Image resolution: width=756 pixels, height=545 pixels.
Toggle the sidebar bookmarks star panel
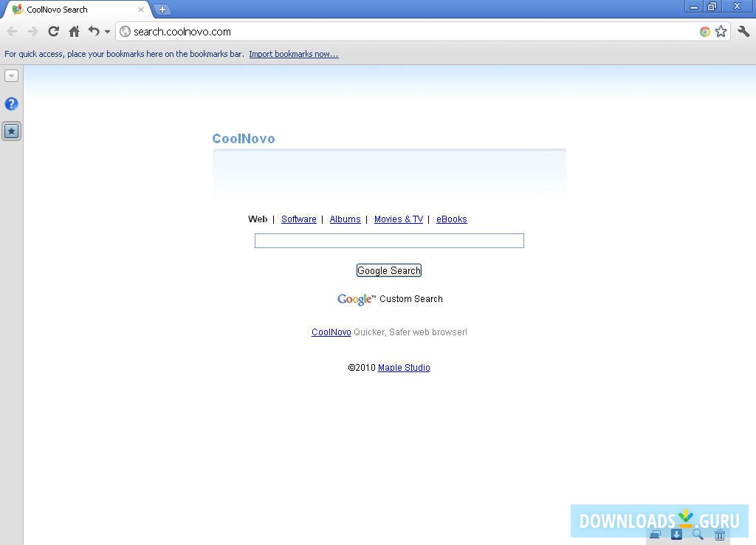click(12, 131)
